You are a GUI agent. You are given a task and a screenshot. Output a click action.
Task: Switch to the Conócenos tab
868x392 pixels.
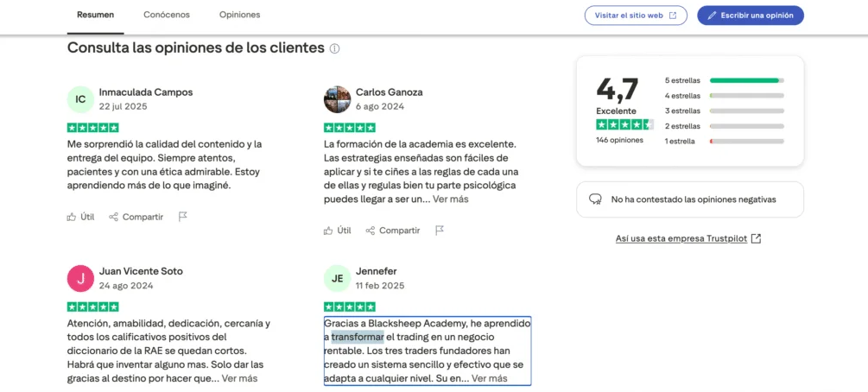pyautogui.click(x=166, y=15)
